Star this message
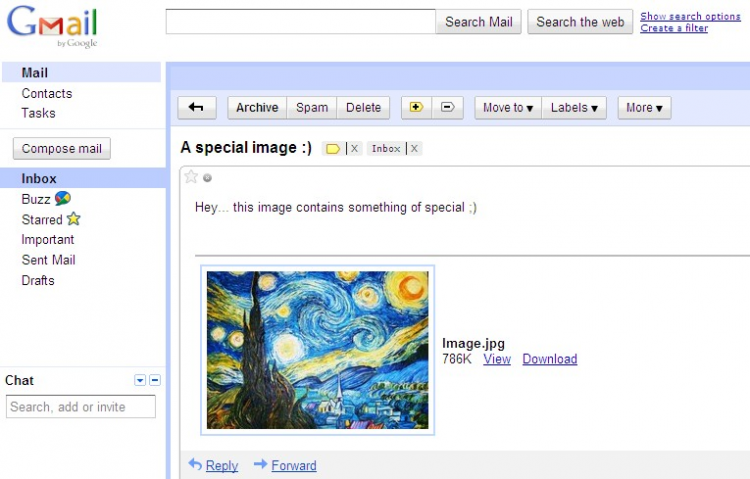750x479 pixels. 191,177
